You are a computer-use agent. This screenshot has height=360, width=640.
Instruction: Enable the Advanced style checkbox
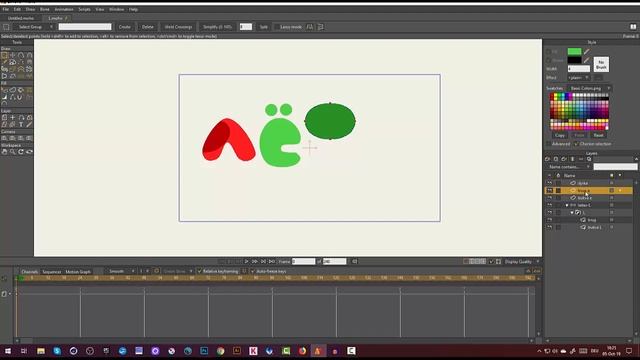coord(549,144)
